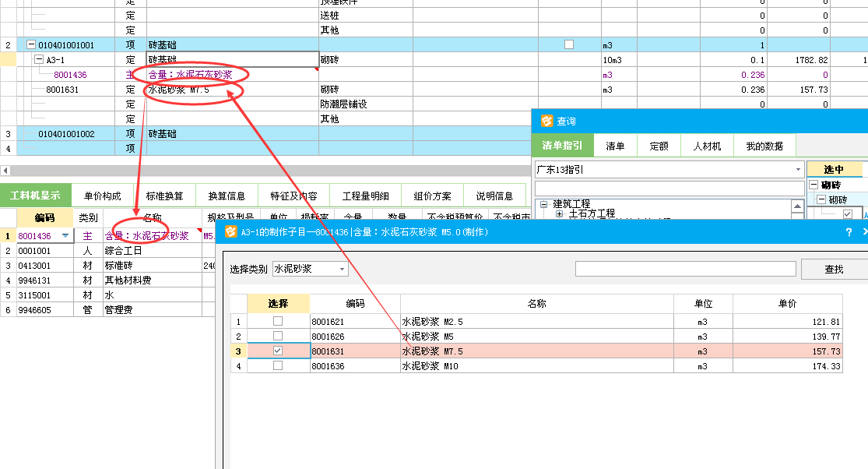Click the 1782.82 value in the A3-1 row

pos(811,60)
